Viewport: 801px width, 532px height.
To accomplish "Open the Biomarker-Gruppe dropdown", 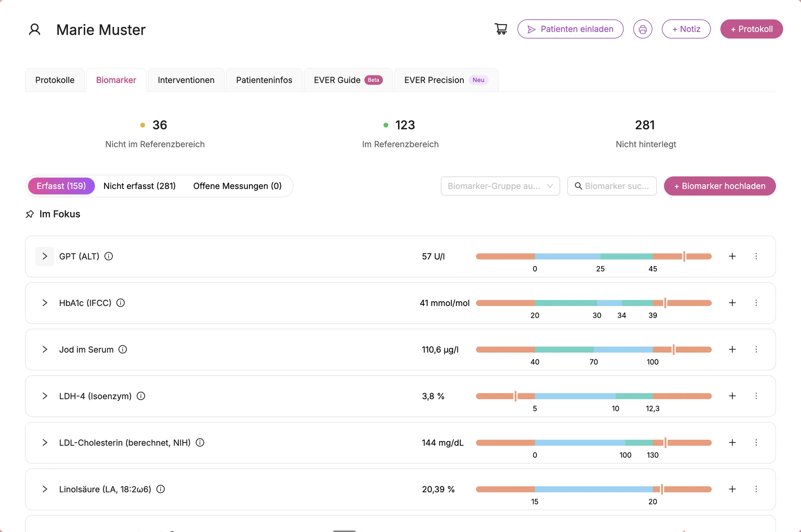I will (x=500, y=186).
